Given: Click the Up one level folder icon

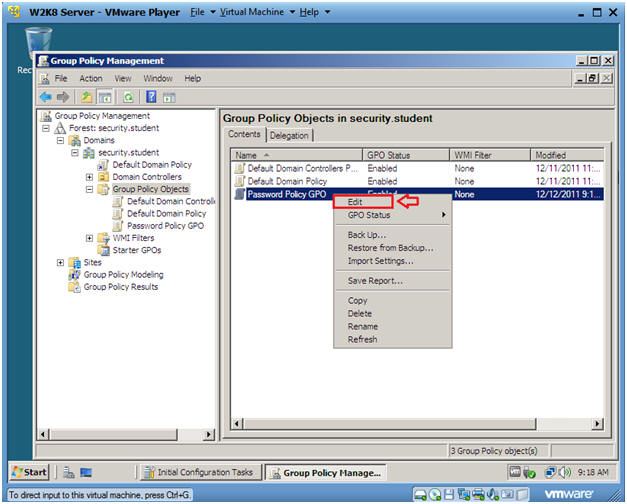Looking at the screenshot, I should (87, 97).
